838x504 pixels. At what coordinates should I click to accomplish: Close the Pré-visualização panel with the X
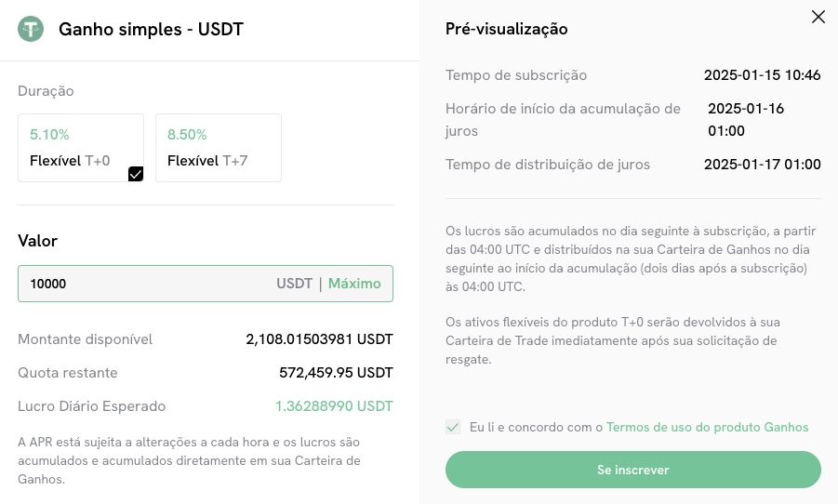[818, 17]
